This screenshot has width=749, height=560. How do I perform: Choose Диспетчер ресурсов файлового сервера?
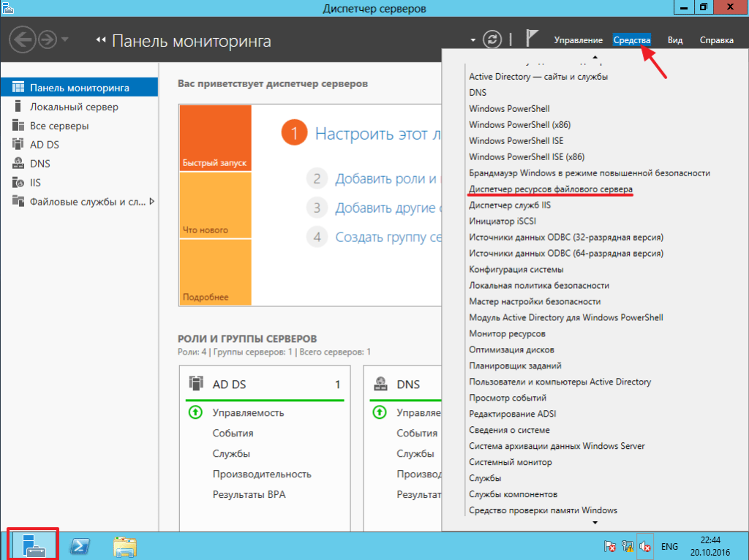click(x=551, y=189)
